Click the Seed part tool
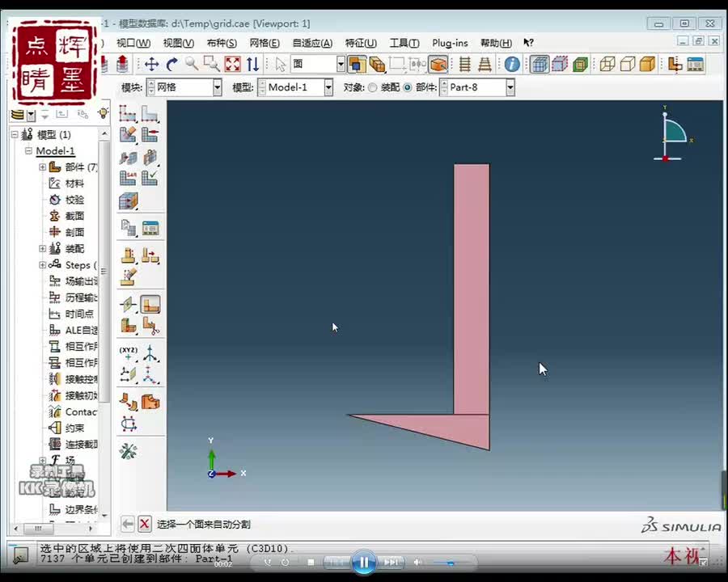Image resolution: width=728 pixels, height=582 pixels. [x=128, y=113]
